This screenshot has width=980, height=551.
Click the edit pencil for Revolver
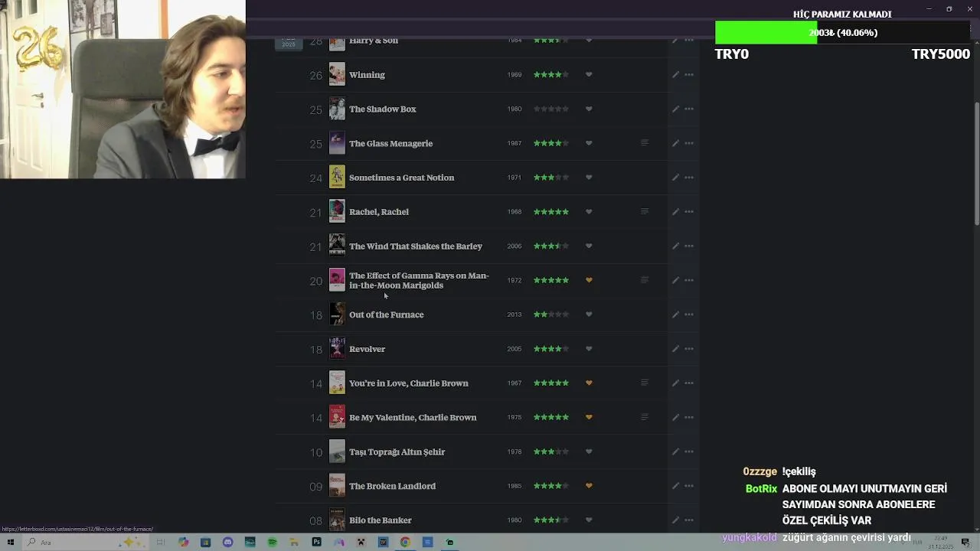(675, 349)
